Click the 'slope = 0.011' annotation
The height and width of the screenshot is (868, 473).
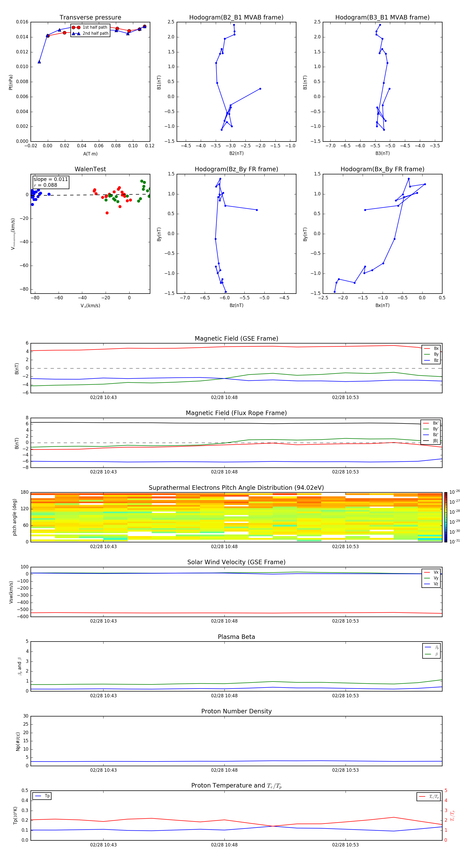[50, 179]
